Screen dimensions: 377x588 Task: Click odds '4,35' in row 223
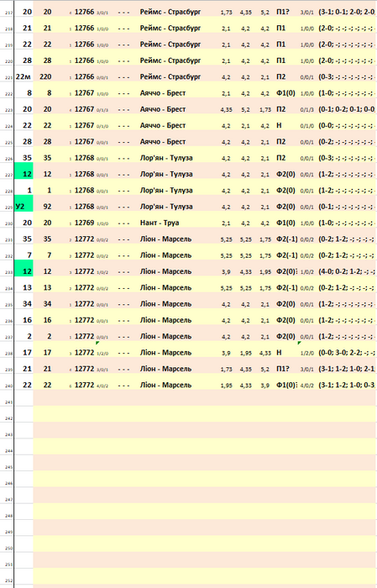coord(227,109)
